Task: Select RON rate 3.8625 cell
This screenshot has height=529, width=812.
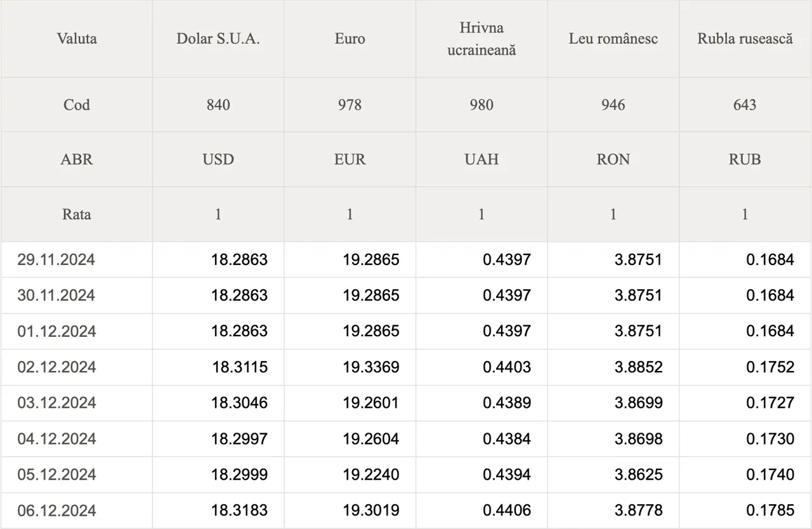Action: pos(613,474)
